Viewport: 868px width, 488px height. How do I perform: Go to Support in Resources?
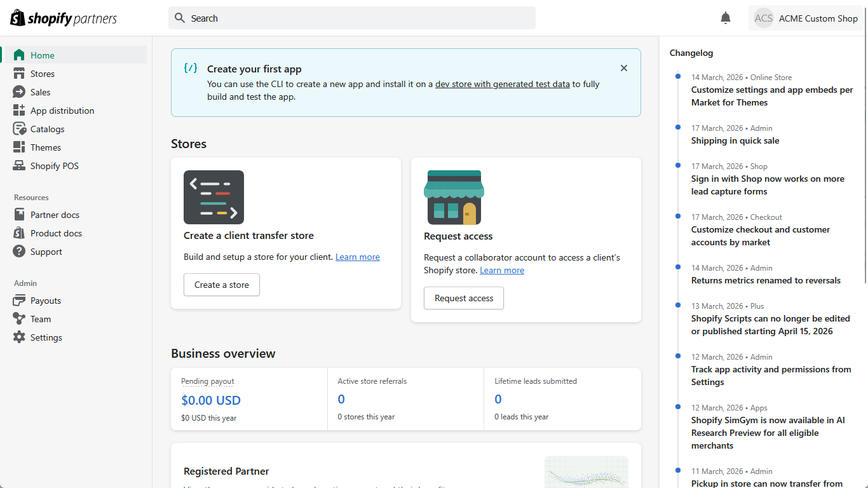pyautogui.click(x=76, y=252)
